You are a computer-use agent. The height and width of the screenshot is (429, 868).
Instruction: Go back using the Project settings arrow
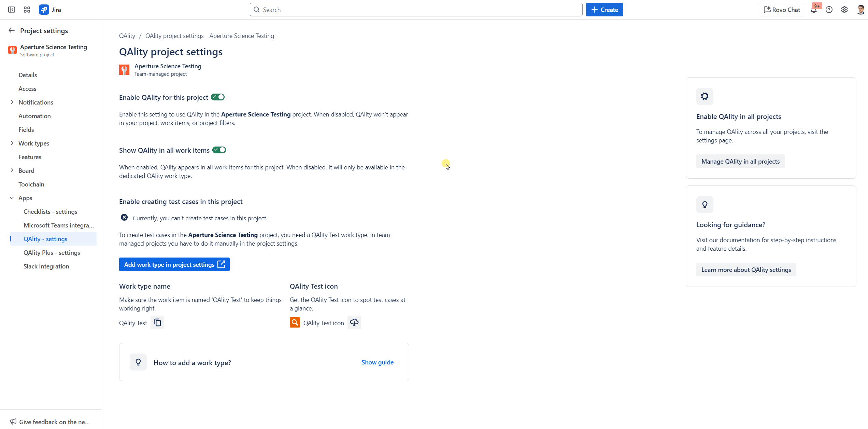tap(12, 30)
